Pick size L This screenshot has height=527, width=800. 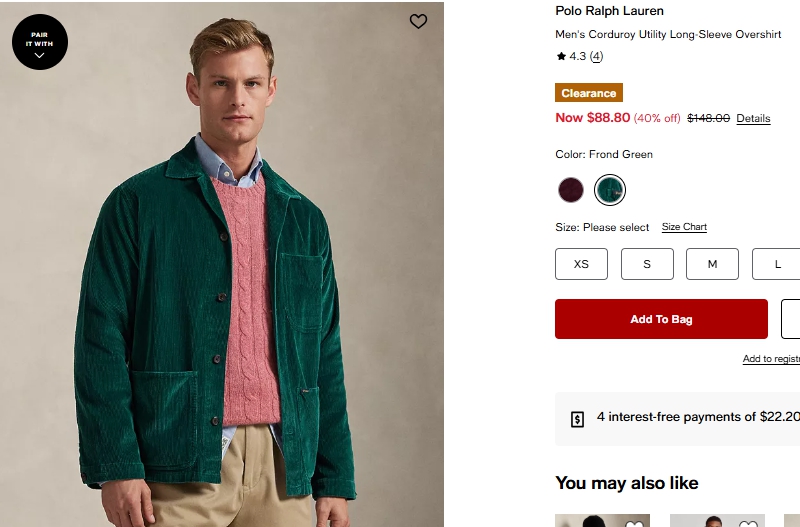pyautogui.click(x=777, y=264)
